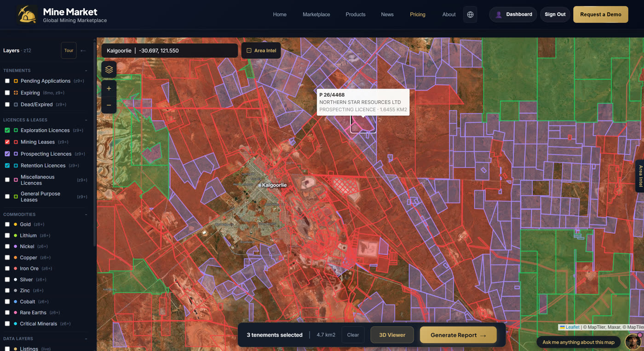Open the Dashboard button
This screenshot has height=351, width=644.
click(x=513, y=14)
